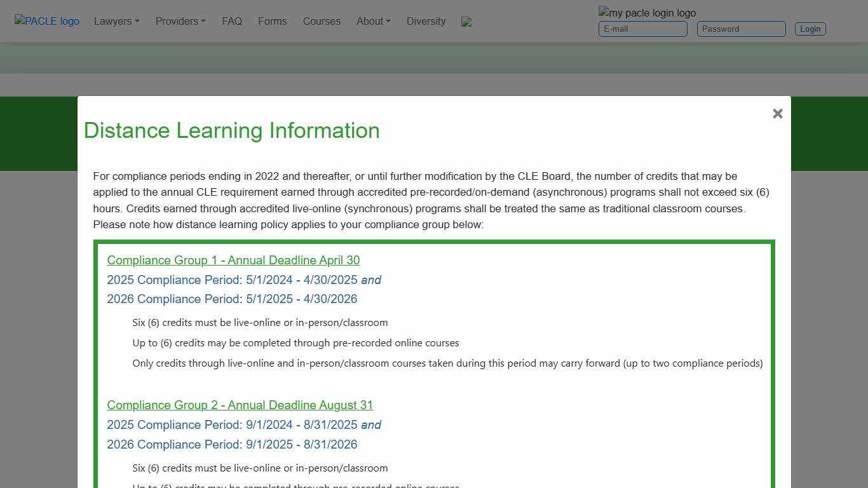Click the PACLE logo
This screenshot has height=488, width=868.
pyautogui.click(x=46, y=21)
